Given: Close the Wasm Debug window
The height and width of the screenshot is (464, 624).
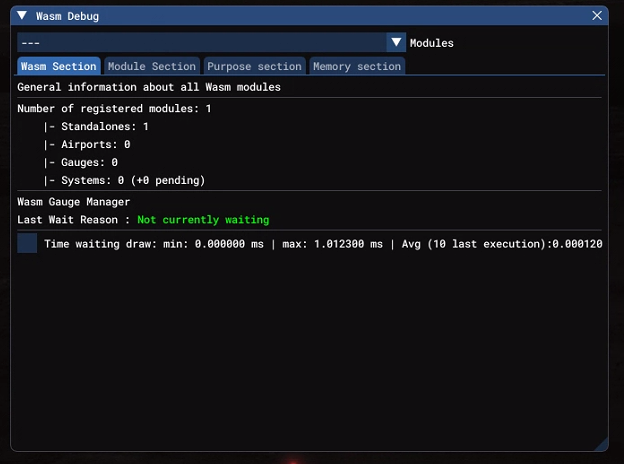Looking at the screenshot, I should coord(597,17).
